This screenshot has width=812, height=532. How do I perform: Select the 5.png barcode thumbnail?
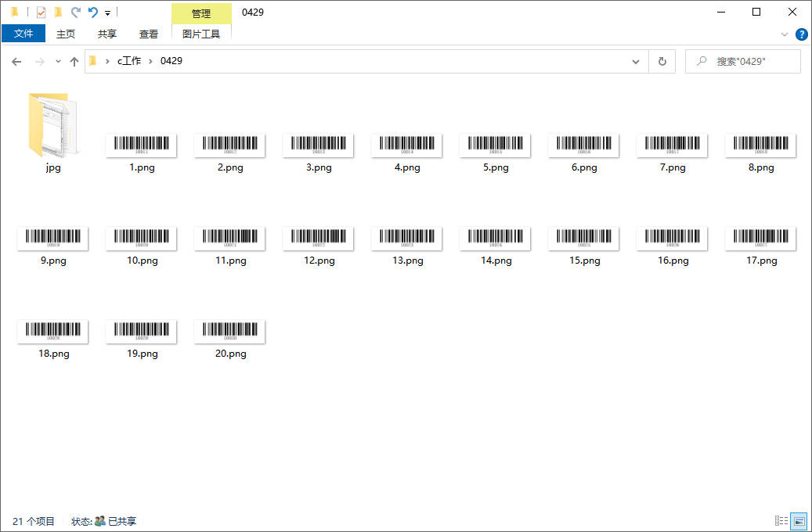point(496,146)
